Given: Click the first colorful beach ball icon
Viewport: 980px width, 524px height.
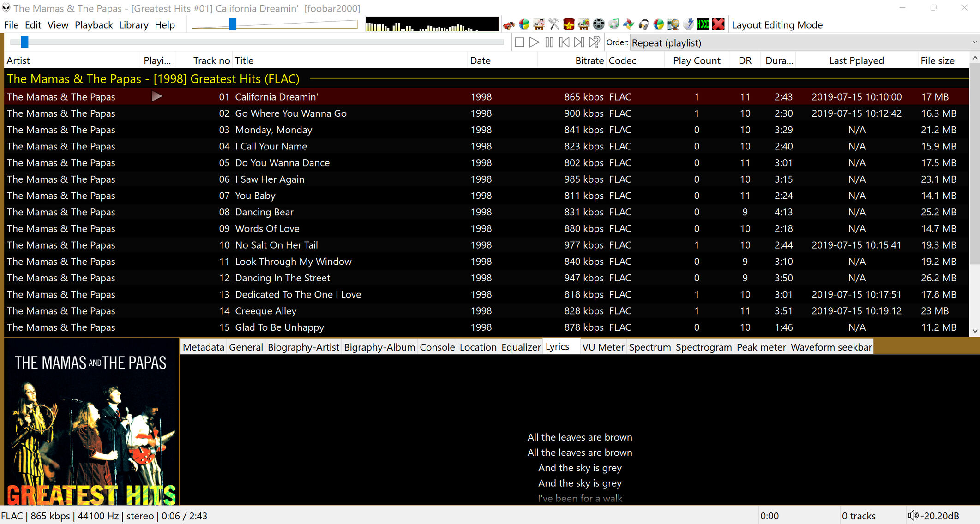Looking at the screenshot, I should (524, 24).
